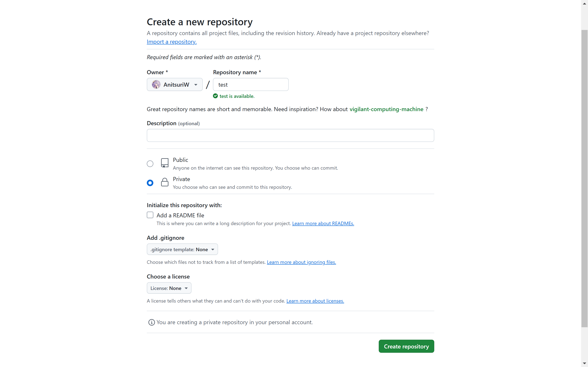Open the Import a repository link
Viewport: 588px width, 367px height.
[x=171, y=42]
